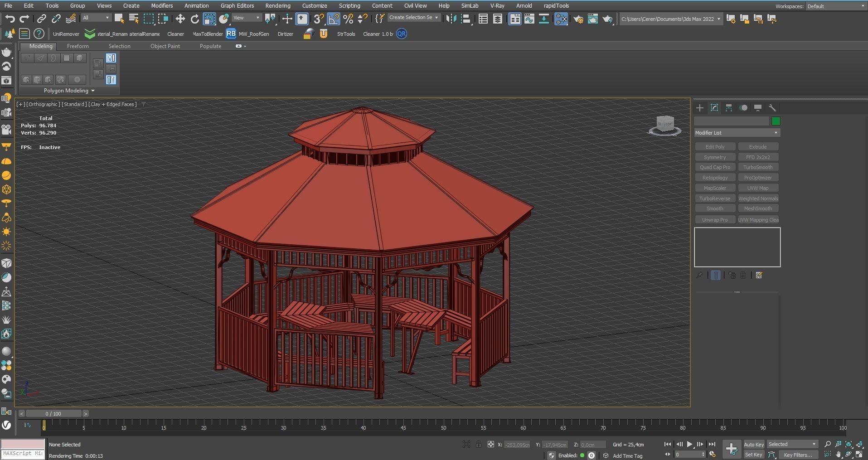Open the project path dropdown arrow
This screenshot has height=460, width=868.
pos(719,19)
